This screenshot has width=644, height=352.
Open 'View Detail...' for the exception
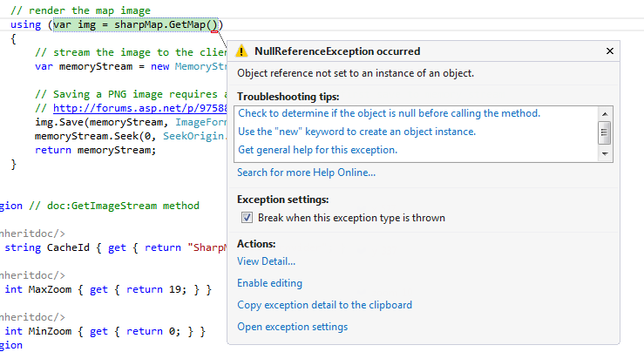click(266, 261)
